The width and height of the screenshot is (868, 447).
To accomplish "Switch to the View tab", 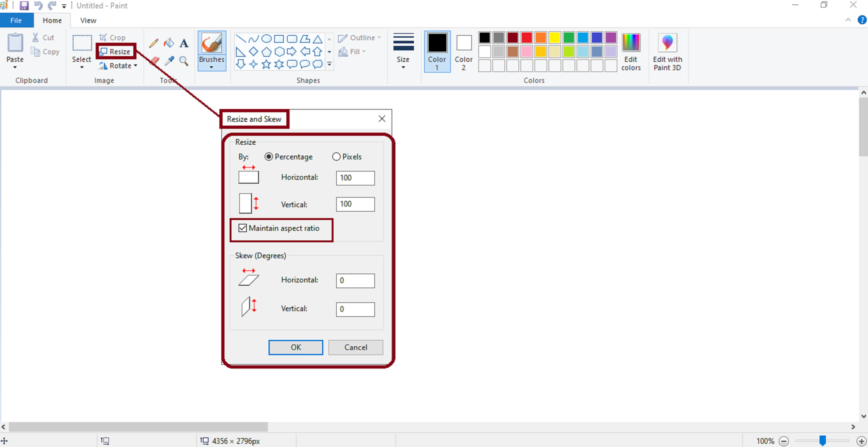I will [x=88, y=21].
